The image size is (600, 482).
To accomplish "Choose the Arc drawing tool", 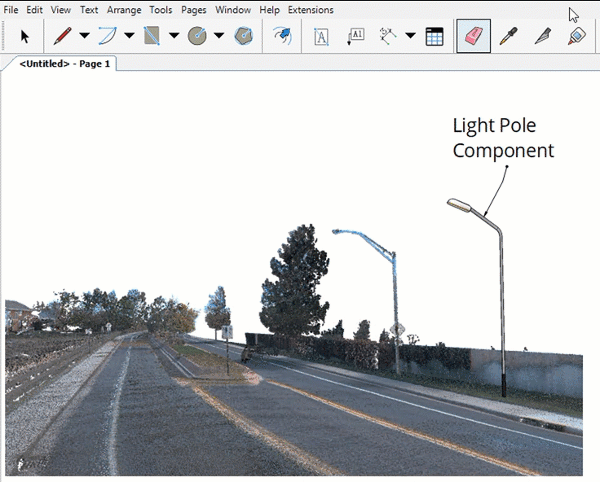I will pos(107,36).
